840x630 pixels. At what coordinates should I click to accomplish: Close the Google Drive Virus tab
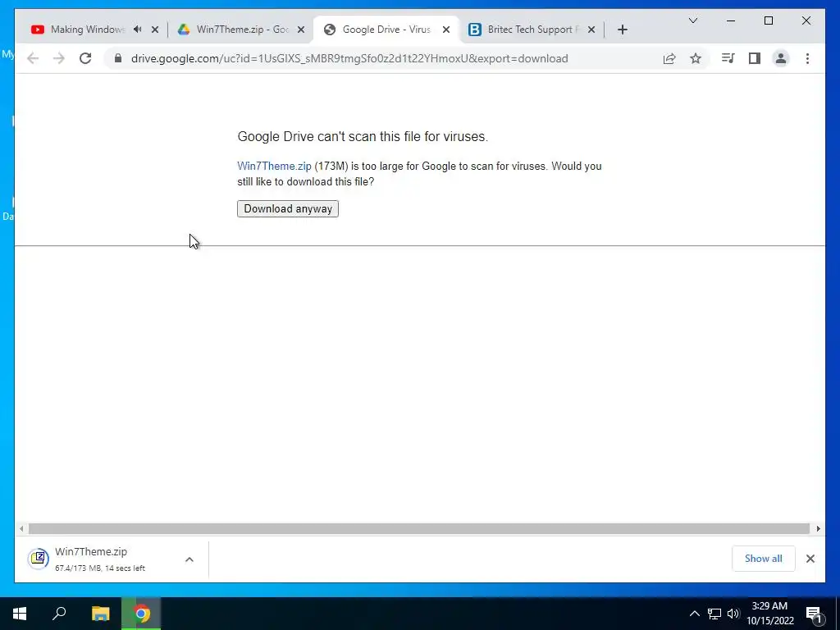click(446, 30)
